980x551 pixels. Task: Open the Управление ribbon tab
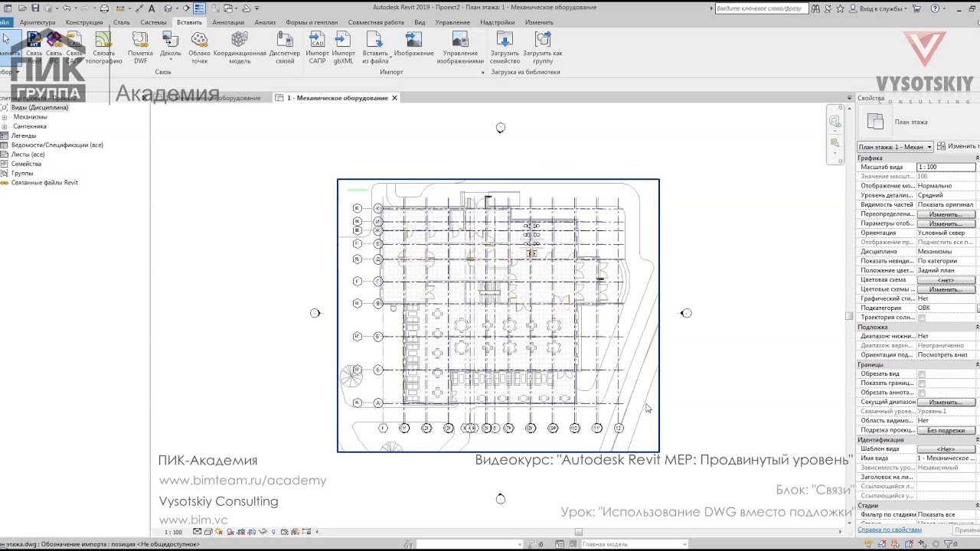point(452,22)
